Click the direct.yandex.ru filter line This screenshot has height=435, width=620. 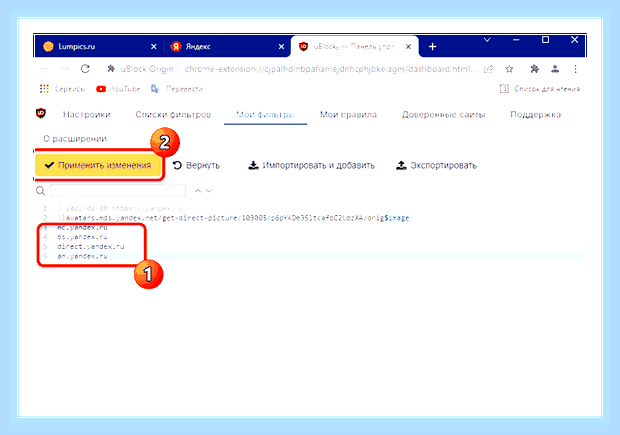point(91,246)
